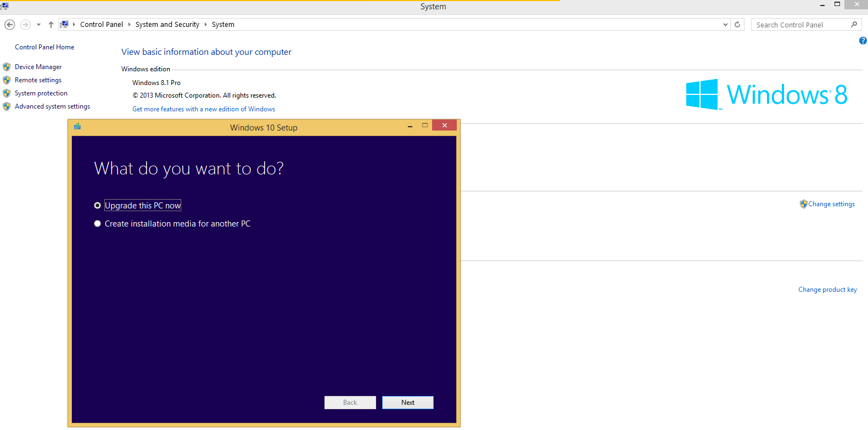Viewport: 868px width, 430px height.
Task: Expand the address bar history dropdown
Action: [725, 25]
